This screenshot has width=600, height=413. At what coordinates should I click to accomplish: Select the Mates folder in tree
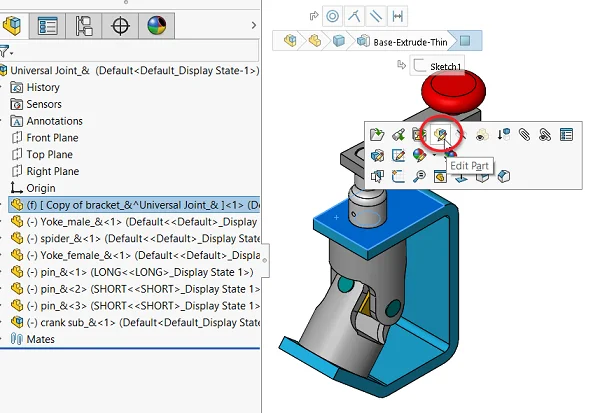pyautogui.click(x=41, y=339)
